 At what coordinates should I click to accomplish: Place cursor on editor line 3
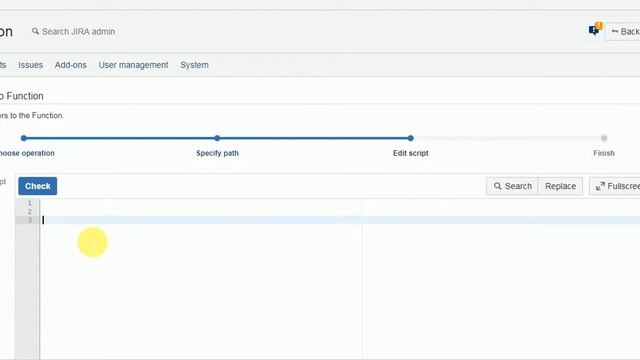click(341, 220)
